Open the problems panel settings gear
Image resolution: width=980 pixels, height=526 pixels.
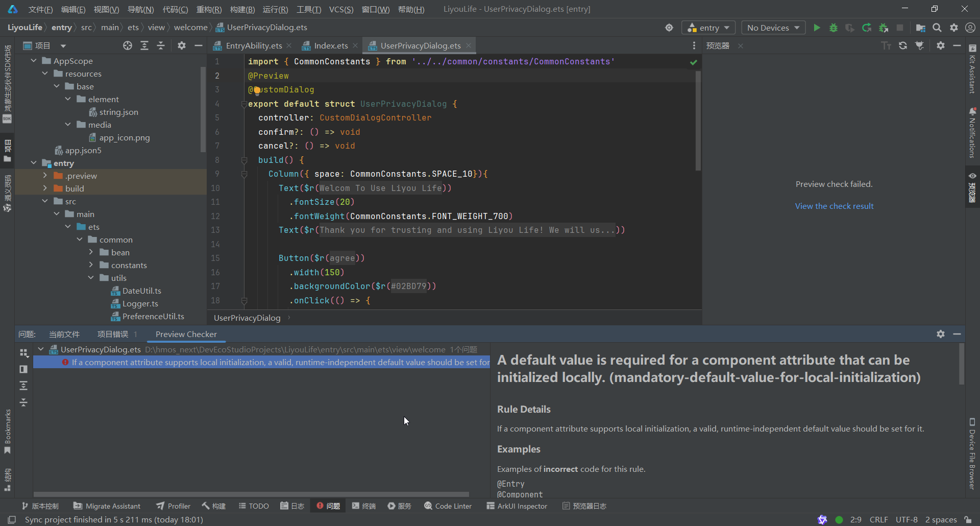click(x=941, y=334)
